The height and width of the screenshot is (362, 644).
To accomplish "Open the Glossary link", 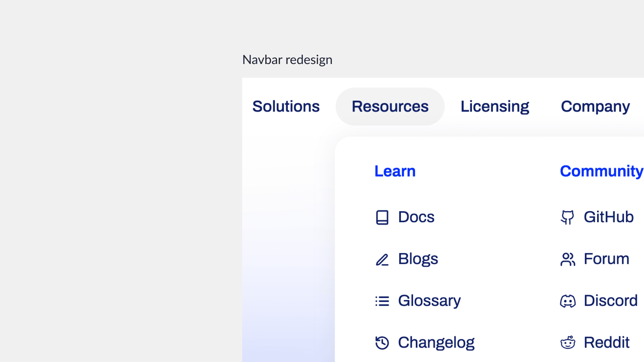I will (x=429, y=301).
